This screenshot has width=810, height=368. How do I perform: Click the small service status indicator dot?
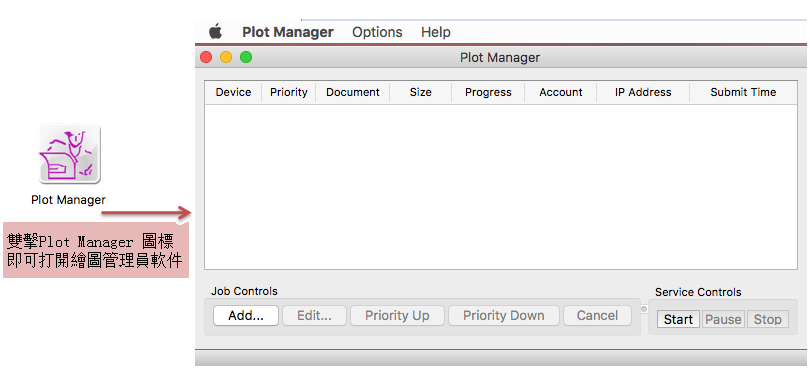click(644, 309)
